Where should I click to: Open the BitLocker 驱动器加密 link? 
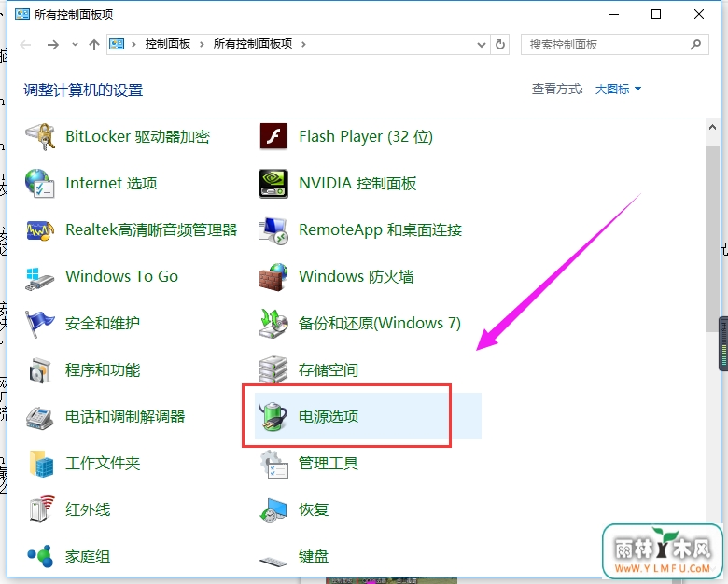click(x=137, y=136)
